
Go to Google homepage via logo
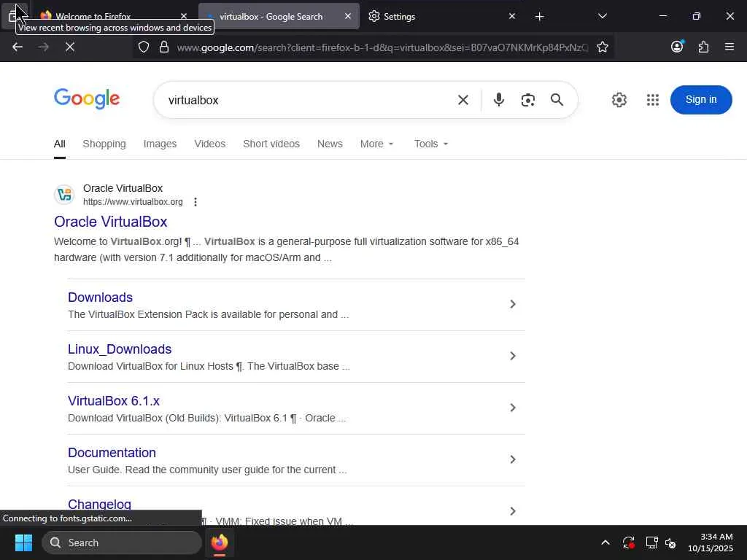87,99
